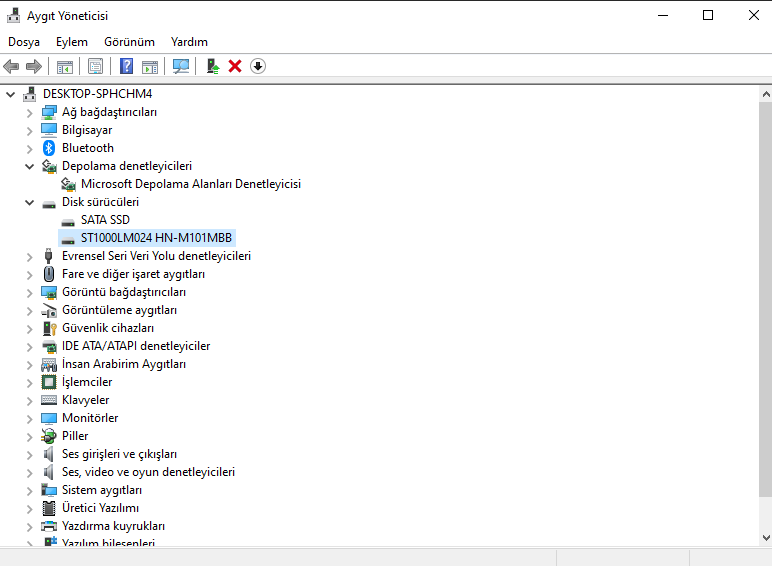
Task: Select the Bilgisayar row label
Action: pyautogui.click(x=87, y=130)
